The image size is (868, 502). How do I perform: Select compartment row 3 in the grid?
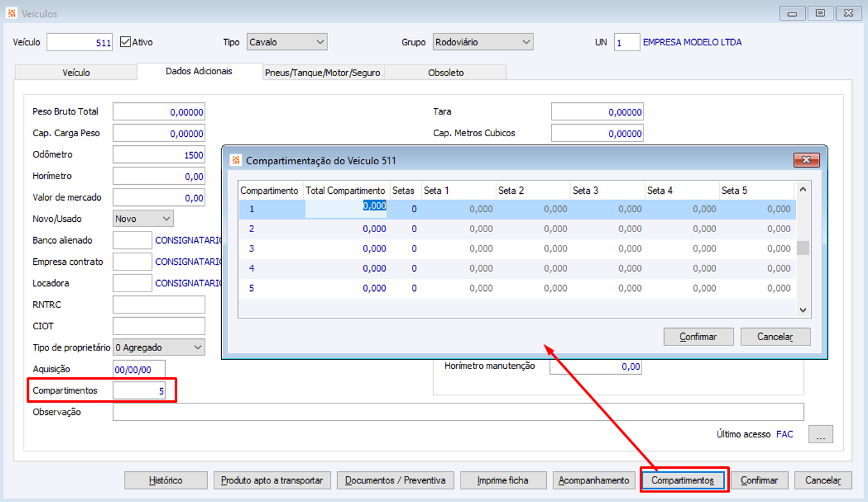pos(252,249)
